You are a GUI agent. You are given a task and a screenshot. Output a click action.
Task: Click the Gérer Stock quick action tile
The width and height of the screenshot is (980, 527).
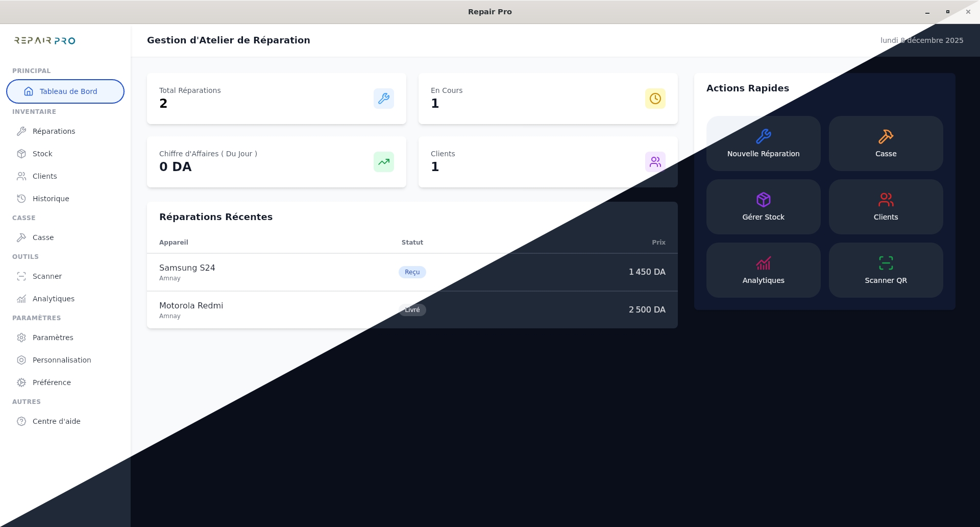[763, 206]
